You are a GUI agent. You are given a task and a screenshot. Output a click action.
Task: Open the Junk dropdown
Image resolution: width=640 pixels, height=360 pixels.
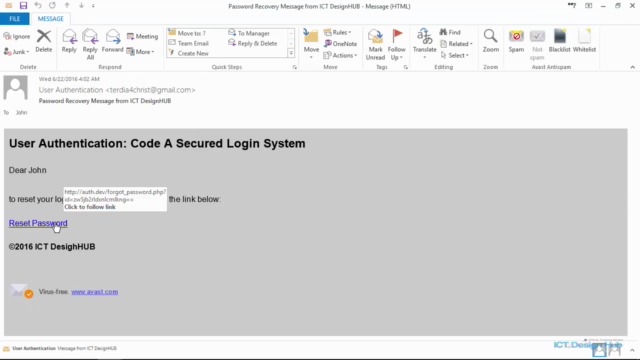[17, 52]
